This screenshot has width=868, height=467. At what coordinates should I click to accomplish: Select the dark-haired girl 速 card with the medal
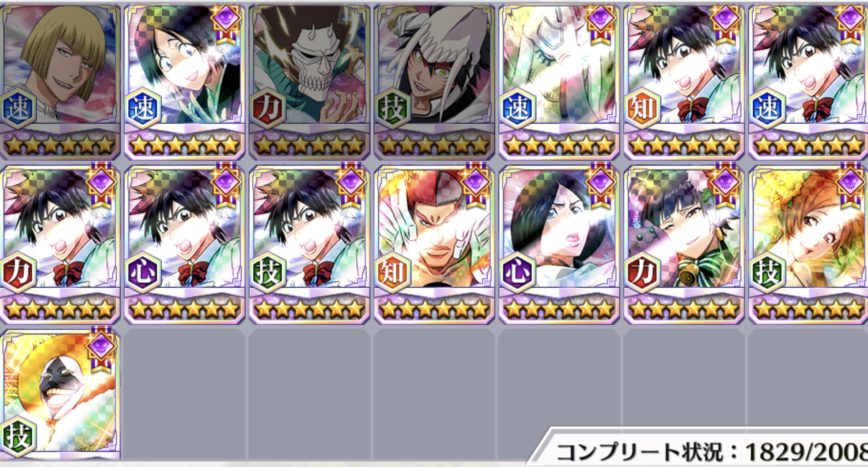[x=185, y=82]
